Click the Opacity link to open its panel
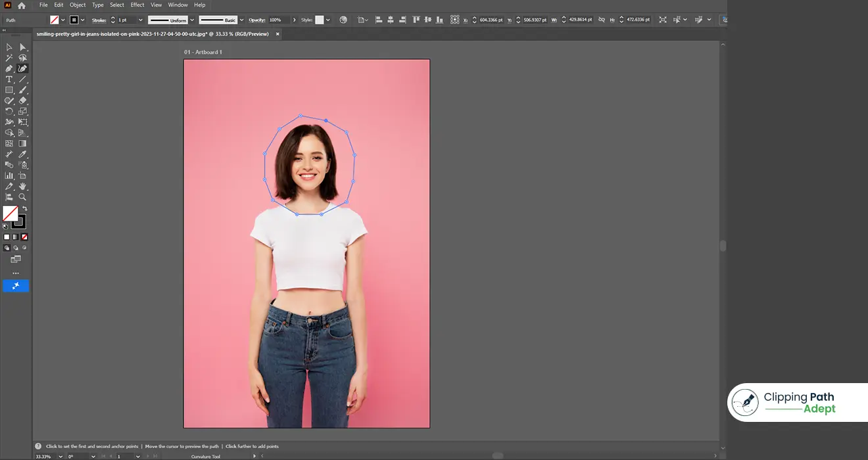The height and width of the screenshot is (460, 868). (x=258, y=20)
